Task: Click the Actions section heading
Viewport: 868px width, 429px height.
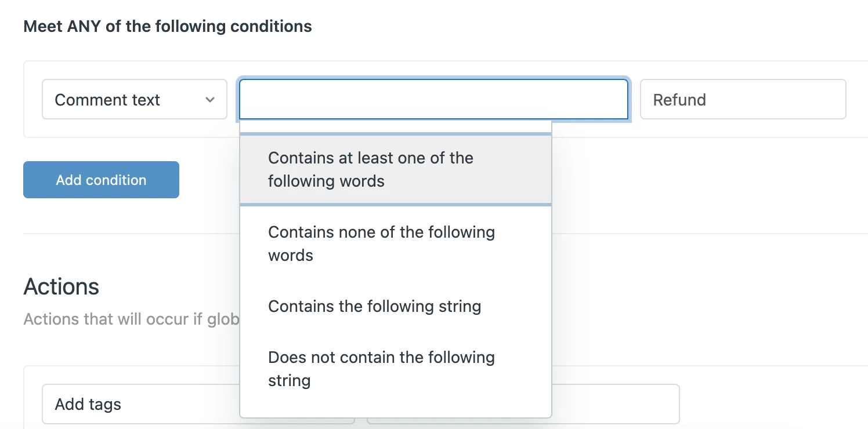Action: (x=61, y=287)
